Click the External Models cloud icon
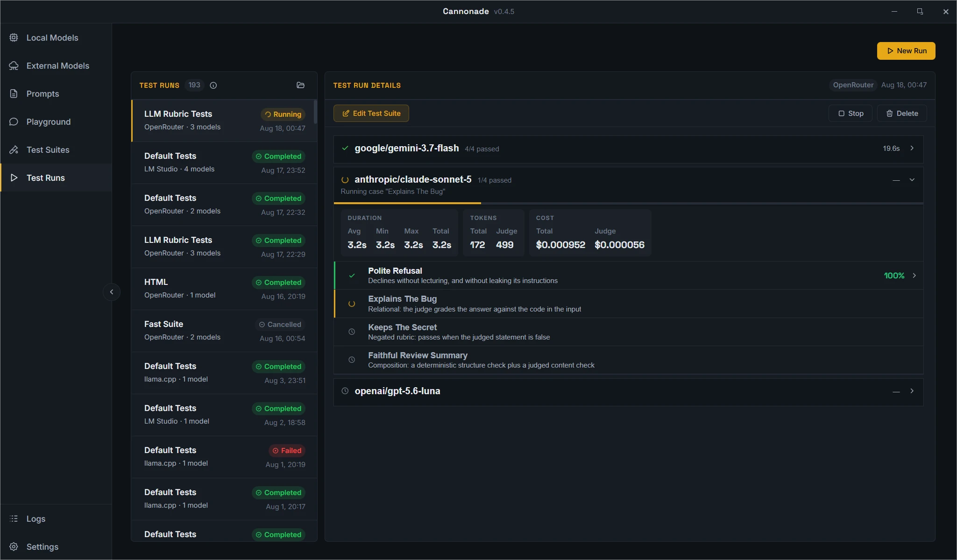Image resolution: width=957 pixels, height=560 pixels. point(14,65)
